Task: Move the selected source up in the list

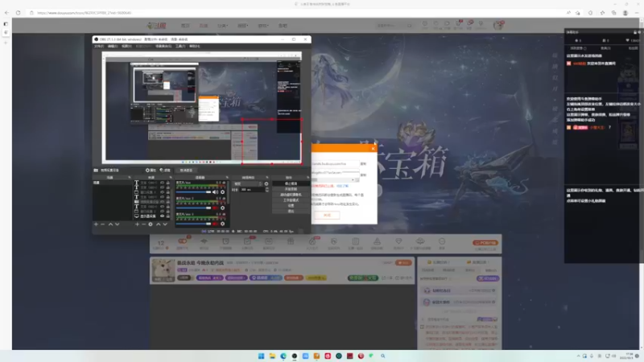Action: (x=159, y=224)
